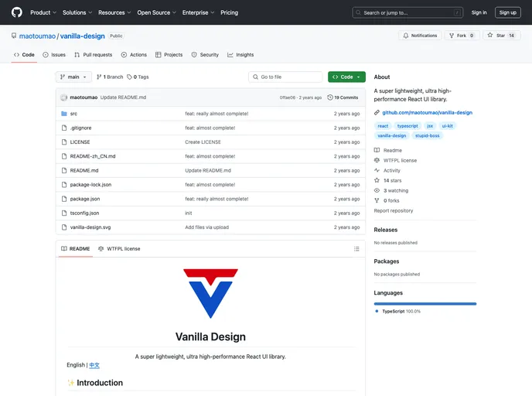View the 0 Tags list

point(138,77)
